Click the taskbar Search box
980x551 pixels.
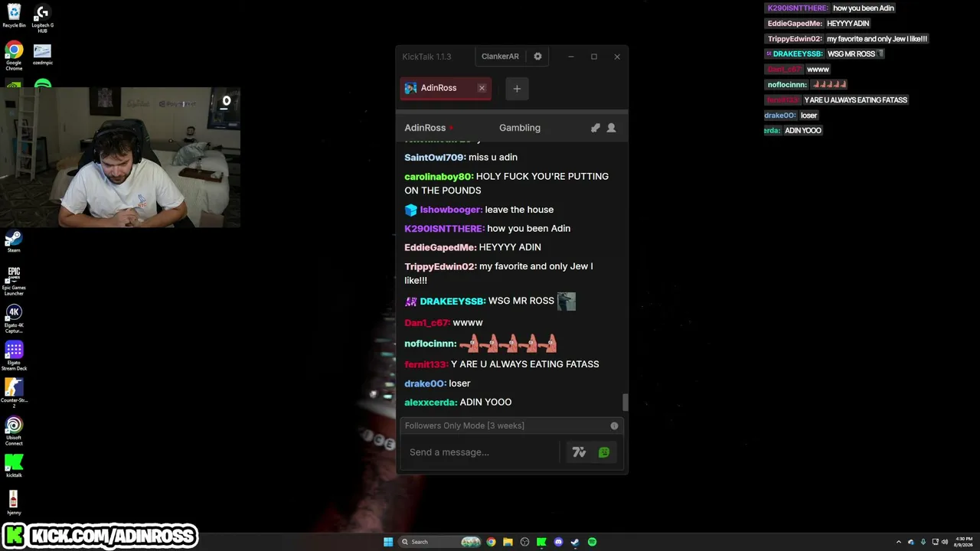point(441,542)
